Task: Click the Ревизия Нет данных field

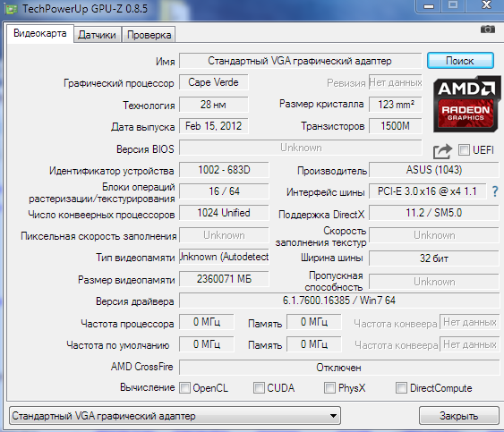Action: 396,82
